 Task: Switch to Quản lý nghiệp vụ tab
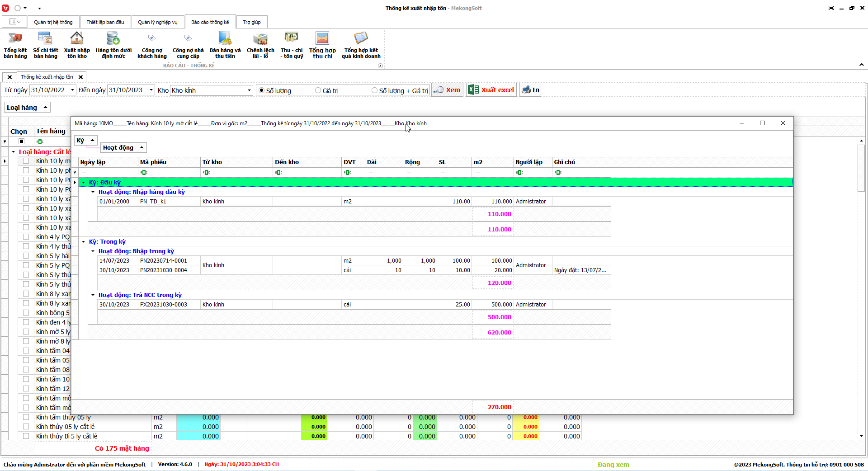coord(157,22)
